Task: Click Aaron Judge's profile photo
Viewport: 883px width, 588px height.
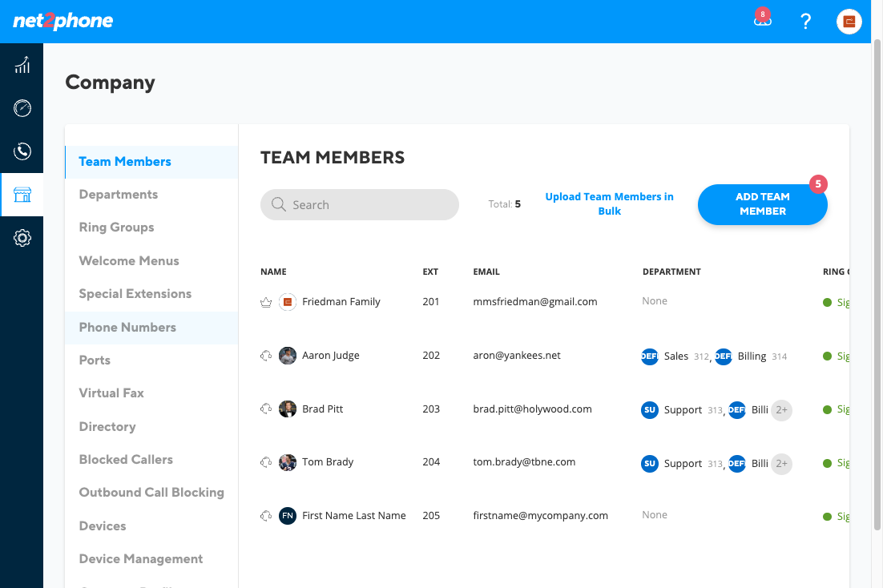Action: pos(288,356)
